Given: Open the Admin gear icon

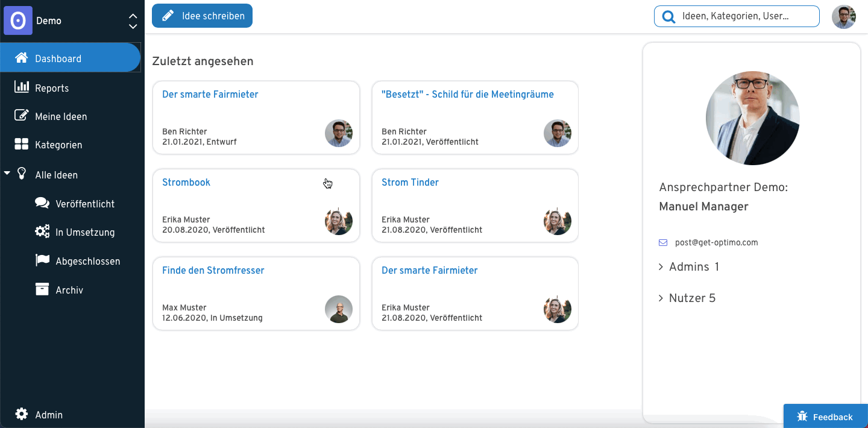Looking at the screenshot, I should (x=22, y=414).
